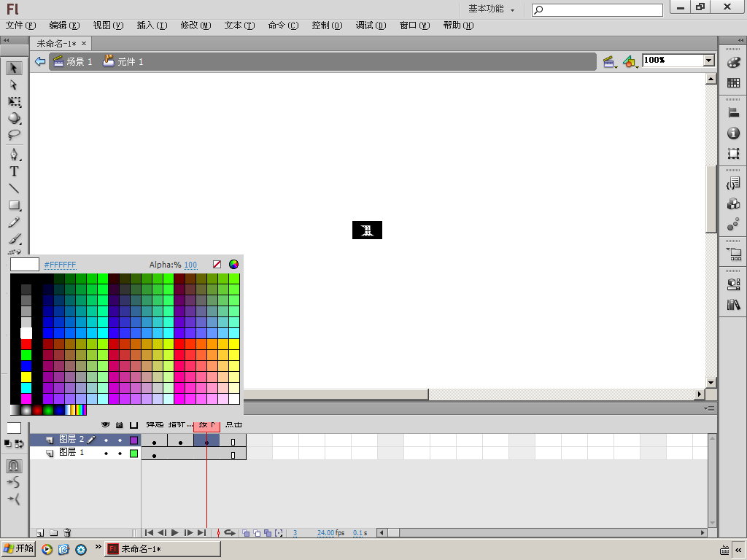The height and width of the screenshot is (560, 747).
Task: Open the Edit Symbols shapes dropdown
Action: (630, 61)
